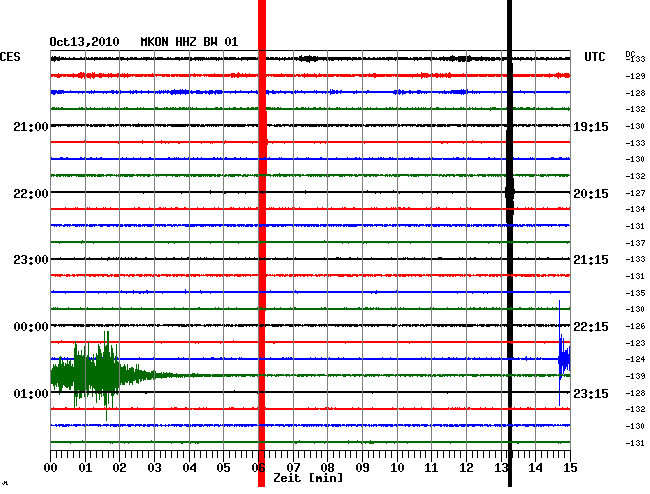Click the "14" minute tick label
This screenshot has width=650, height=494.
[535, 468]
